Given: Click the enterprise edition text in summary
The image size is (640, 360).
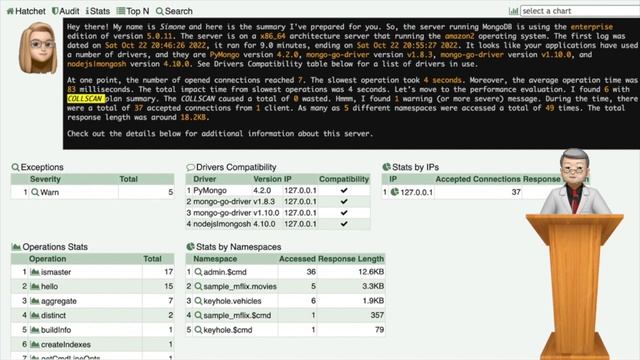Looking at the screenshot, I should click(591, 27).
